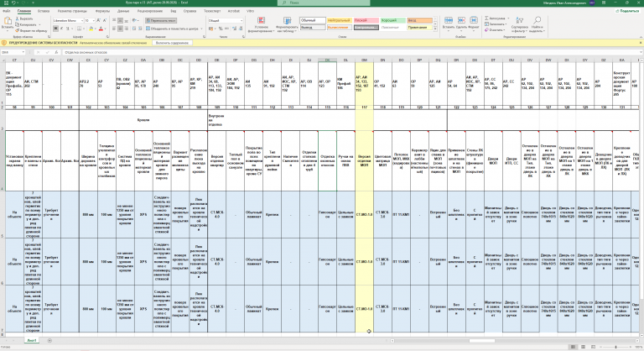Click Fill (Заполнить) icon
The image size is (644, 351).
tap(486, 24)
